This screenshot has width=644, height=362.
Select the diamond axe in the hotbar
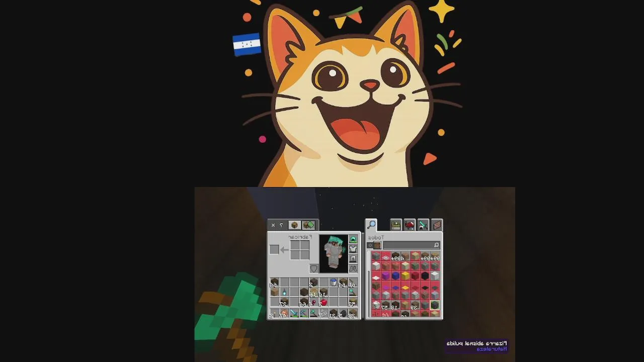(x=313, y=313)
